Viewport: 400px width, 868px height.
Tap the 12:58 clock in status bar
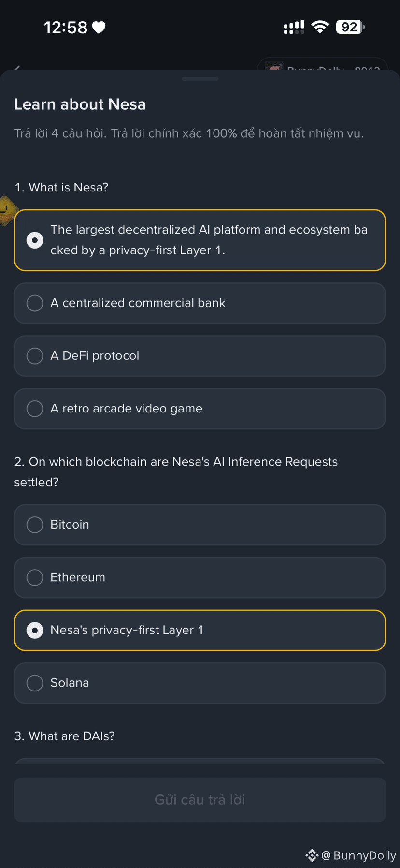(x=66, y=28)
